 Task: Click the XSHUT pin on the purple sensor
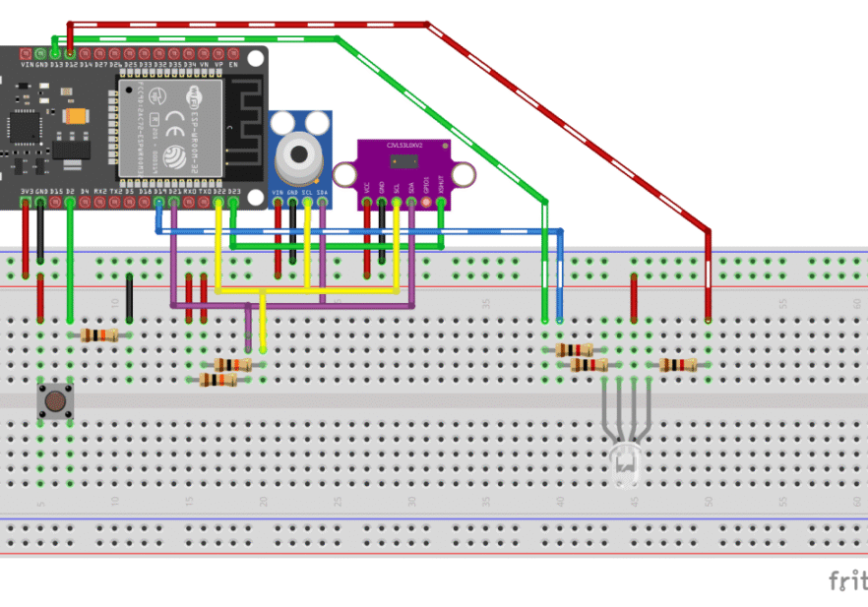(x=441, y=204)
